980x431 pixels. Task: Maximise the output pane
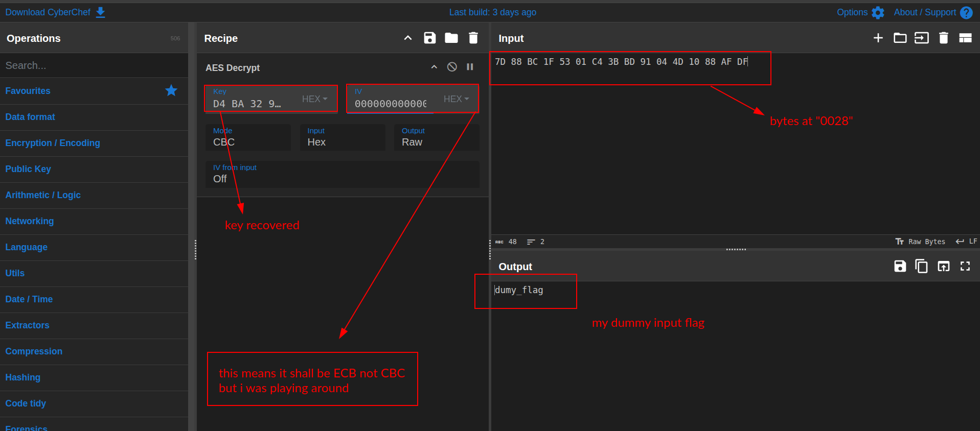pyautogui.click(x=965, y=266)
